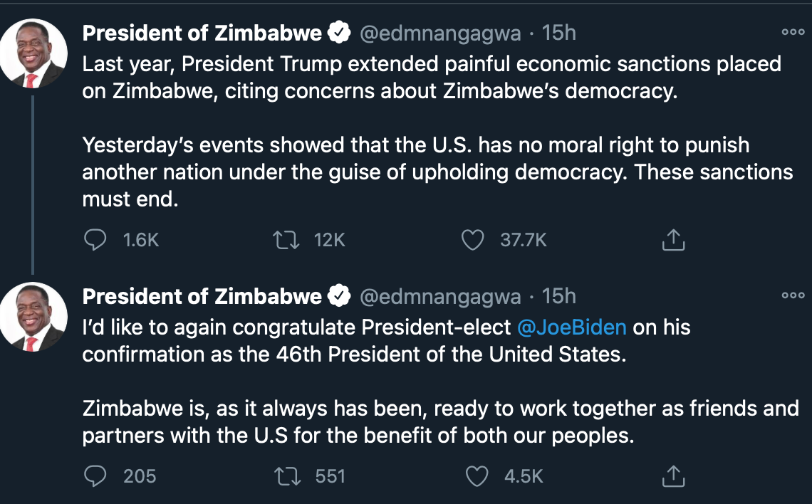Screen dimensions: 812x504
Task: Retweet the sanctions tweet
Action: pyautogui.click(x=285, y=241)
